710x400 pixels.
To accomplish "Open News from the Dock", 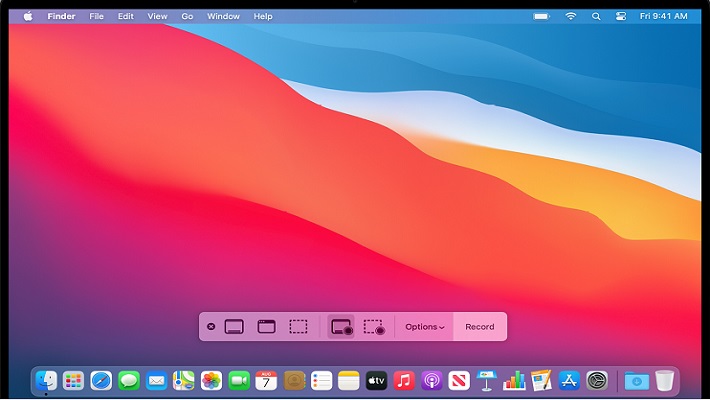I will pos(459,381).
